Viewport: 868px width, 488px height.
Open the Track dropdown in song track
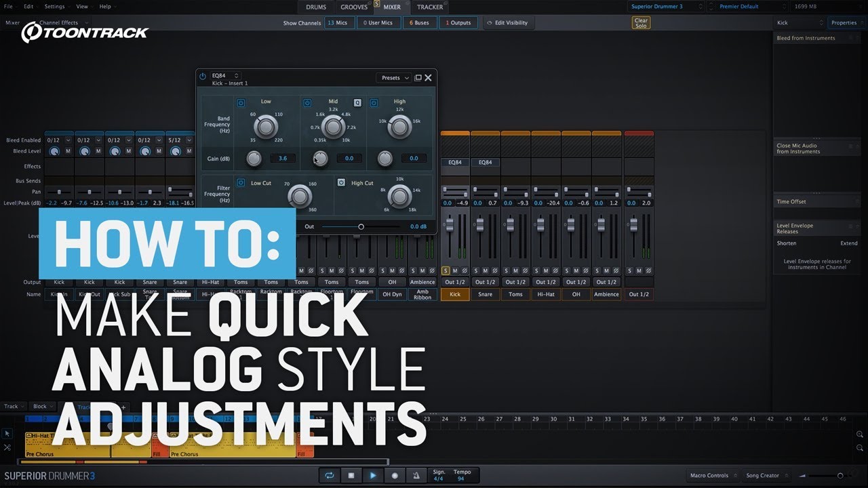[x=14, y=407]
